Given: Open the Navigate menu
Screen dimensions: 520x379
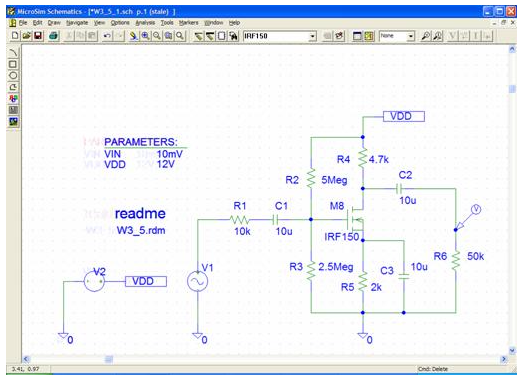Looking at the screenshot, I should [77, 23].
